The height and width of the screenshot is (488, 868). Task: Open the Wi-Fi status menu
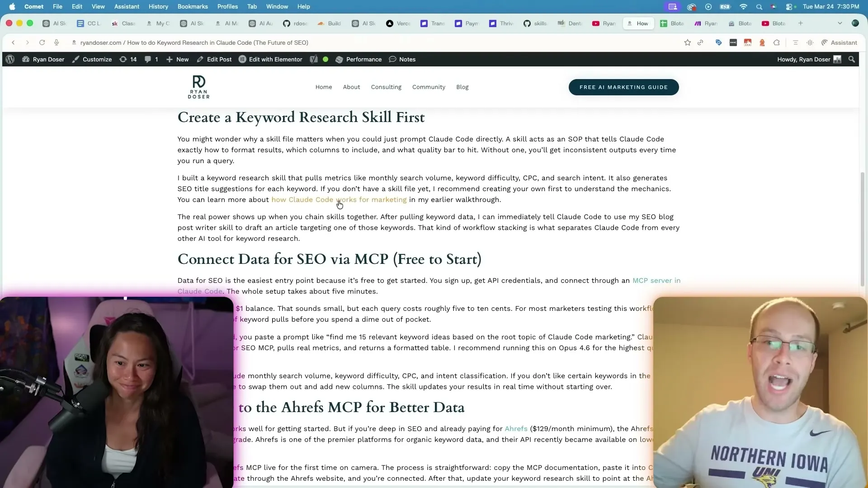(743, 6)
